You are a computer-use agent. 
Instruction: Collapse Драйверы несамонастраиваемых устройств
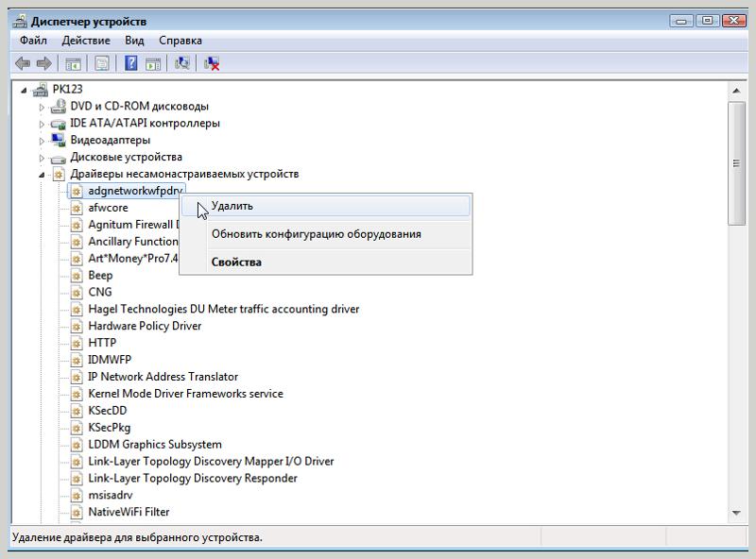tap(42, 175)
